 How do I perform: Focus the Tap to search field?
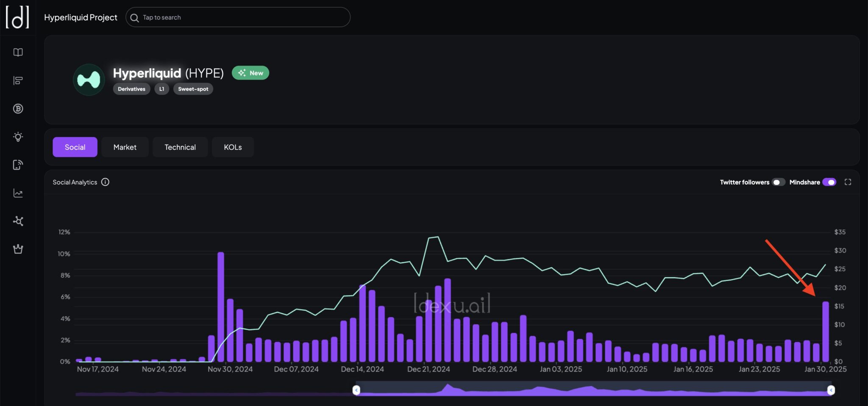click(x=238, y=17)
